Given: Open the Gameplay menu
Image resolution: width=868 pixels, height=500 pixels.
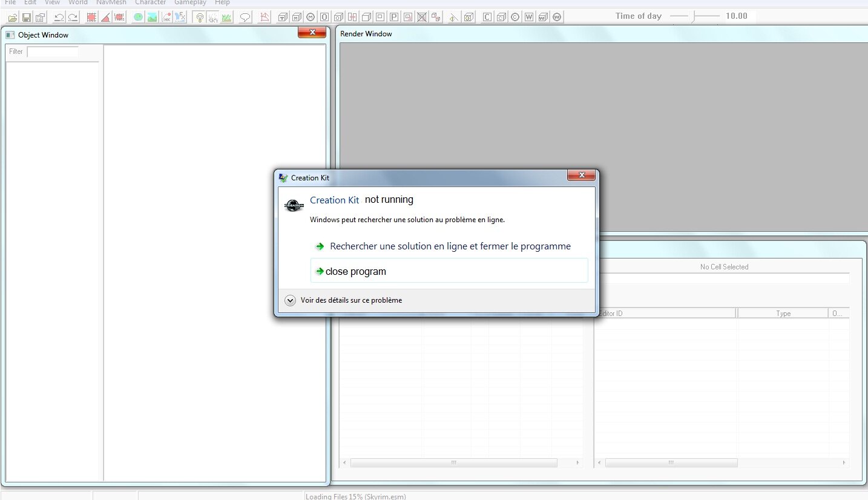Looking at the screenshot, I should coord(191,2).
